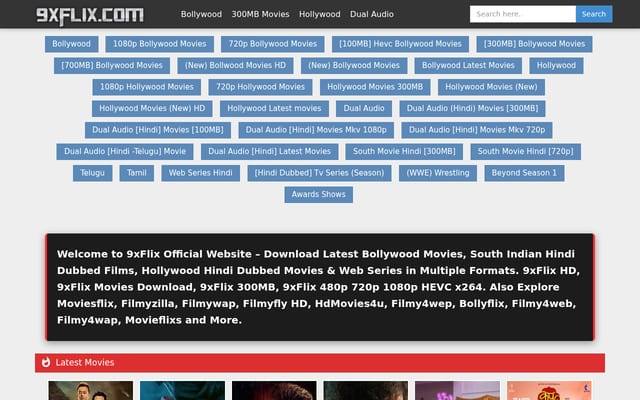640x400 pixels.
Task: Select Dual Audio [Hindi] Movies Mkv 1080p
Action: (316, 130)
